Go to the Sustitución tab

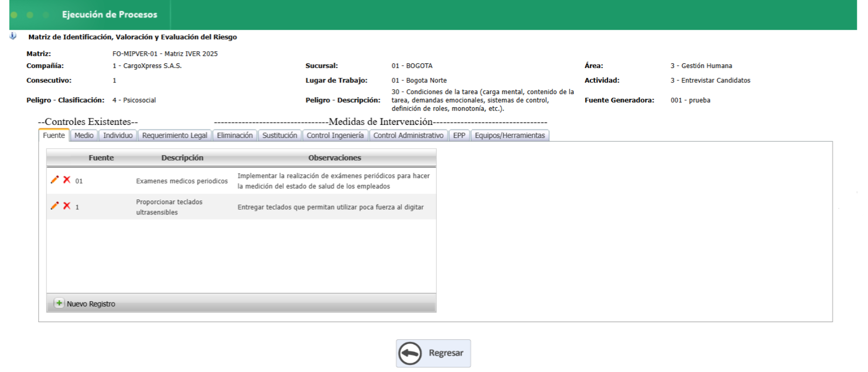[280, 135]
